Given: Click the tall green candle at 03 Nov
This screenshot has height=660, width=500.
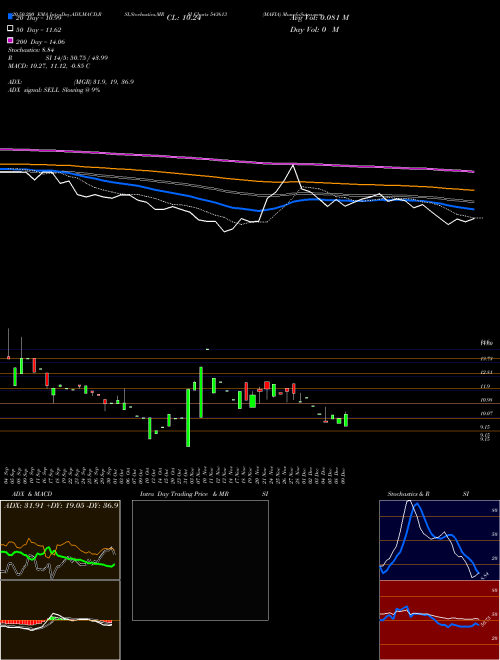Looking at the screenshot, I should pyautogui.click(x=188, y=418).
